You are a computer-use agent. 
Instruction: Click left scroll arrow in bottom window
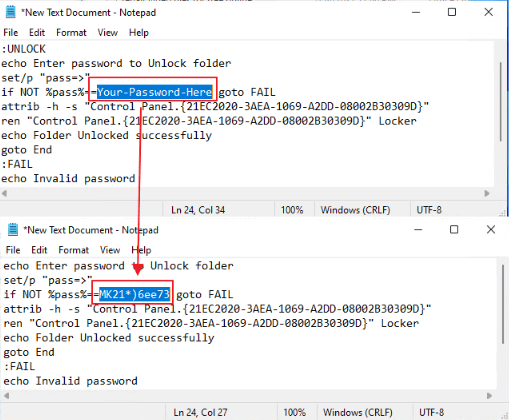point(6,396)
